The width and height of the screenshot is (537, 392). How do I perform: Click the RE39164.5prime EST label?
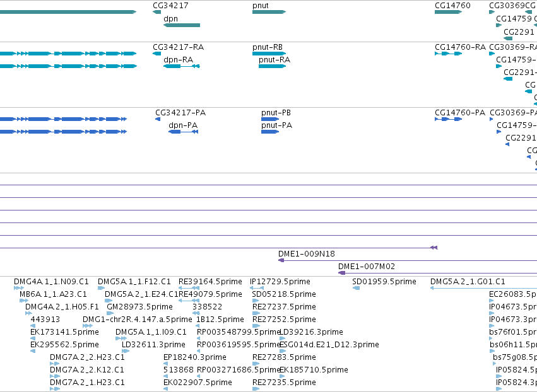point(210,282)
